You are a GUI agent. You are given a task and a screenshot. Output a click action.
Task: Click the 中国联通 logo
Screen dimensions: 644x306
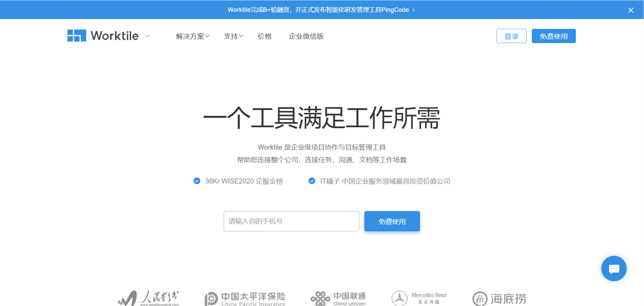(338, 299)
